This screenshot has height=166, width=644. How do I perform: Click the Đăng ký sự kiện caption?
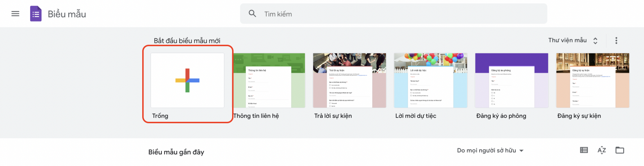point(579,116)
